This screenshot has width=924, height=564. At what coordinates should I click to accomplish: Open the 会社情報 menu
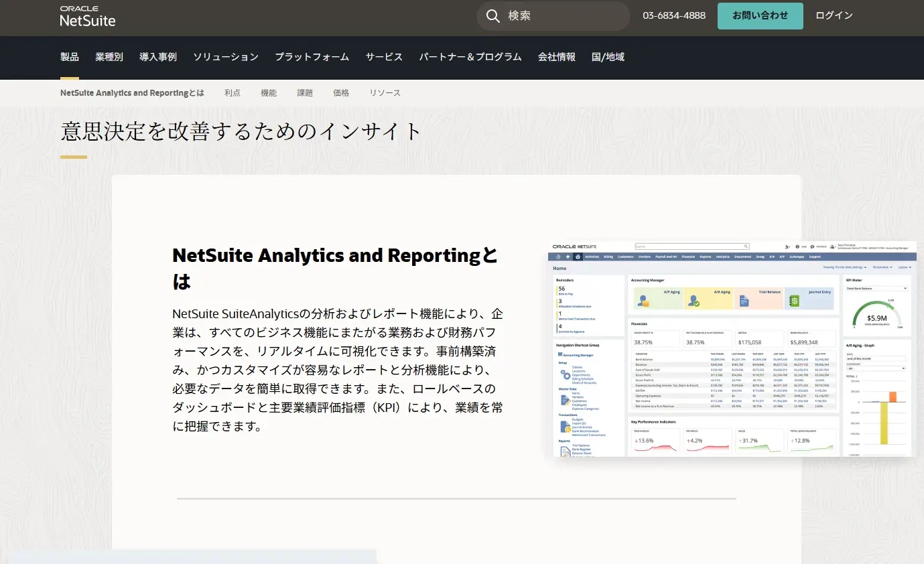pos(557,57)
